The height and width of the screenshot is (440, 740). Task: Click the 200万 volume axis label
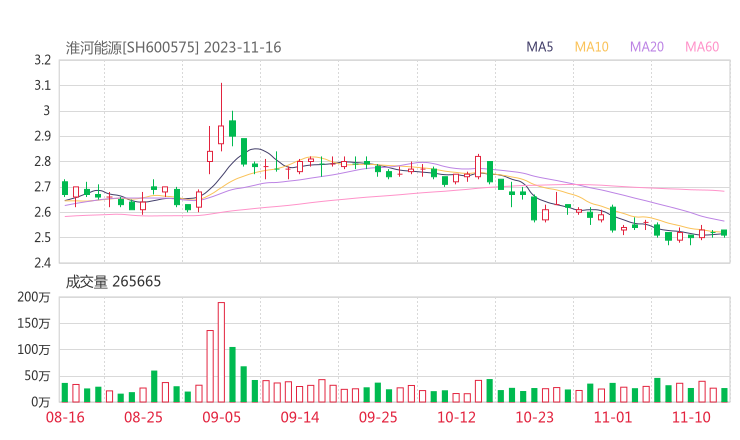pyautogui.click(x=34, y=297)
